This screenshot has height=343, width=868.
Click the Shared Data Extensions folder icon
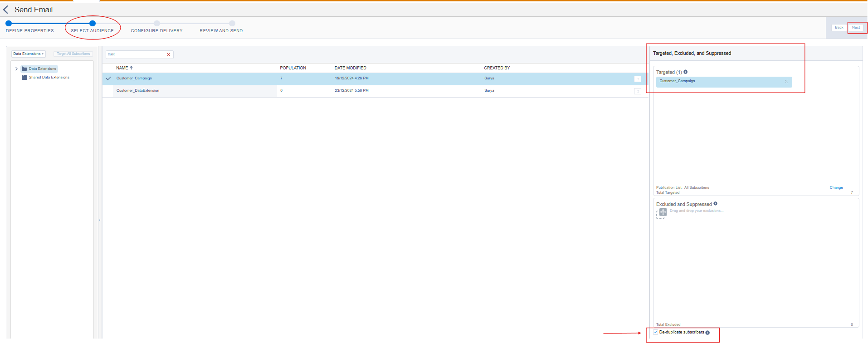point(24,78)
